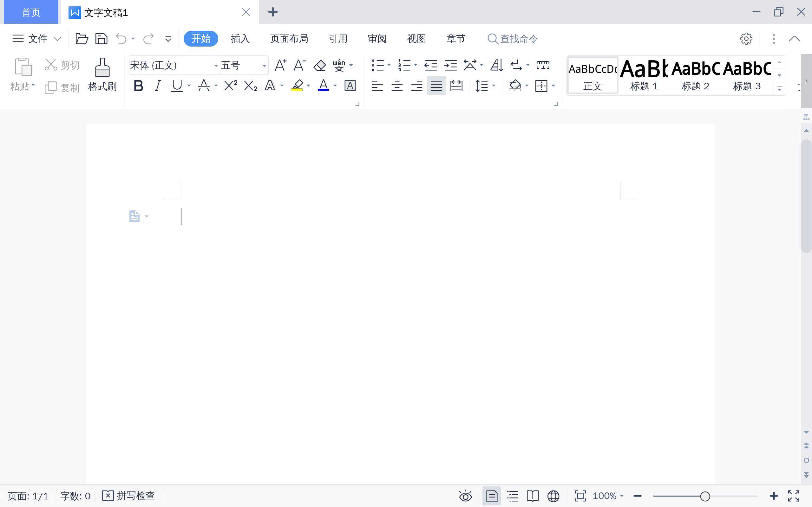Click the increase indent icon

point(450,65)
